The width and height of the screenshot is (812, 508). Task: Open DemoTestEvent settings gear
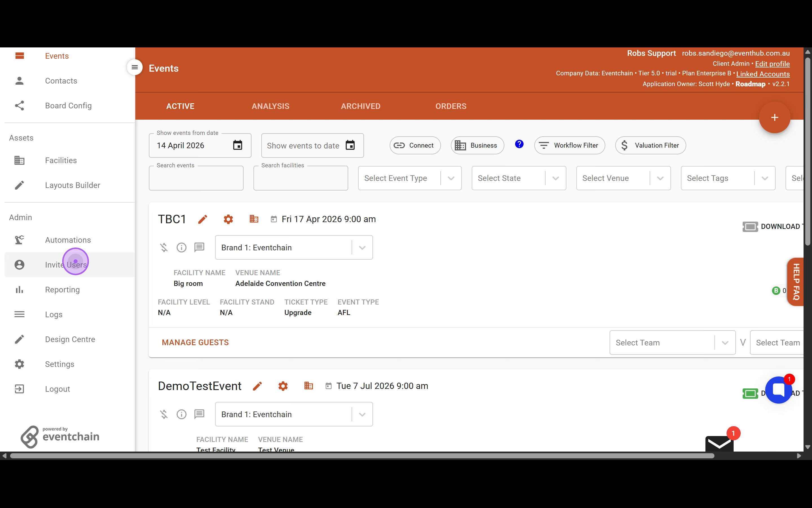(x=283, y=386)
